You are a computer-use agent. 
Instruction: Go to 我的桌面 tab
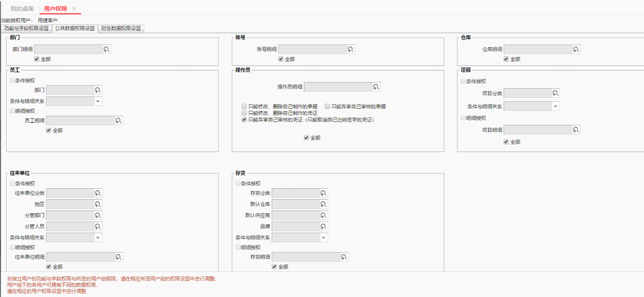coord(22,9)
